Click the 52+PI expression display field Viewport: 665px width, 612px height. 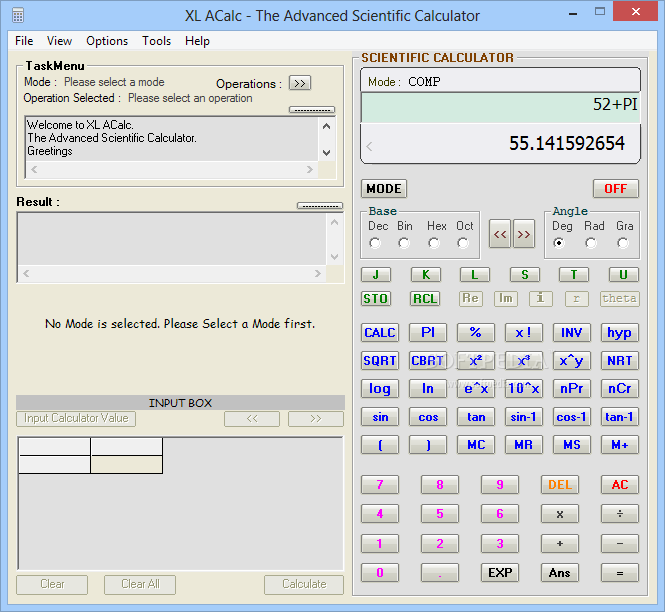tap(500, 108)
